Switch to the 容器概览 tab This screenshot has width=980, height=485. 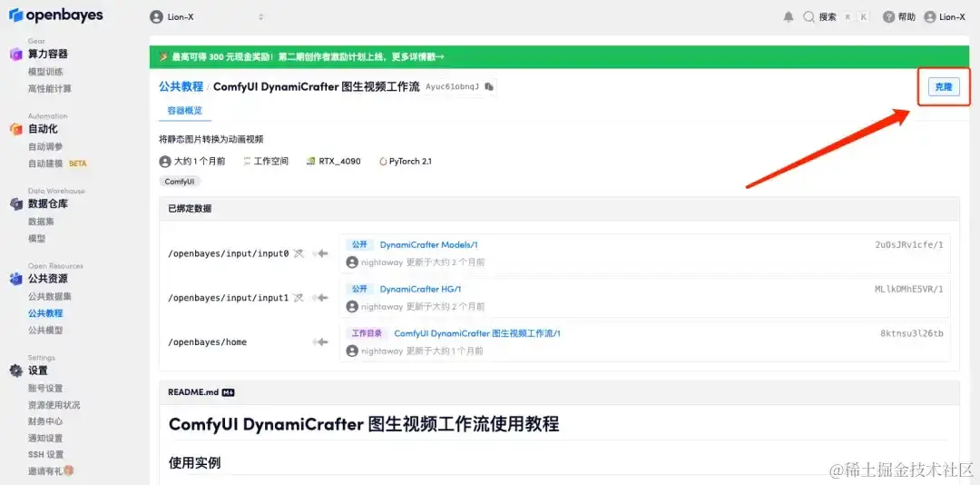tap(185, 111)
